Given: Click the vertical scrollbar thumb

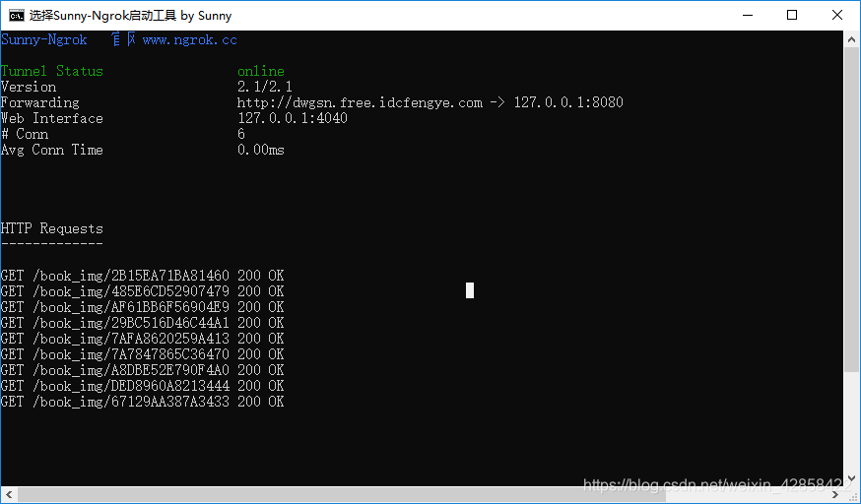Looking at the screenshot, I should [x=851, y=210].
